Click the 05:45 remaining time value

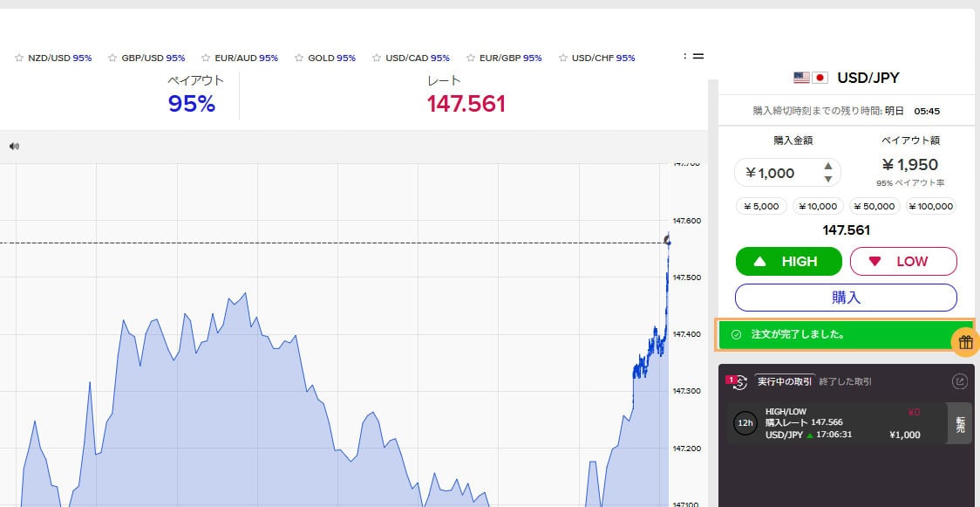(x=927, y=112)
